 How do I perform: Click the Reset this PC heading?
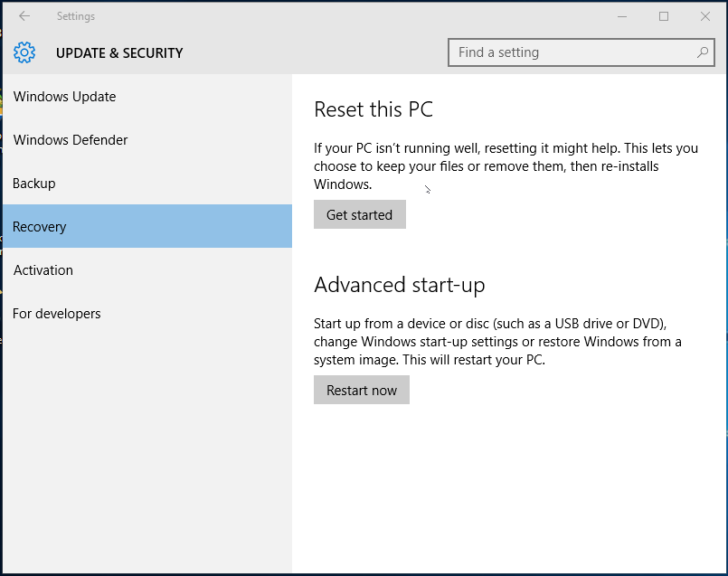coord(373,110)
